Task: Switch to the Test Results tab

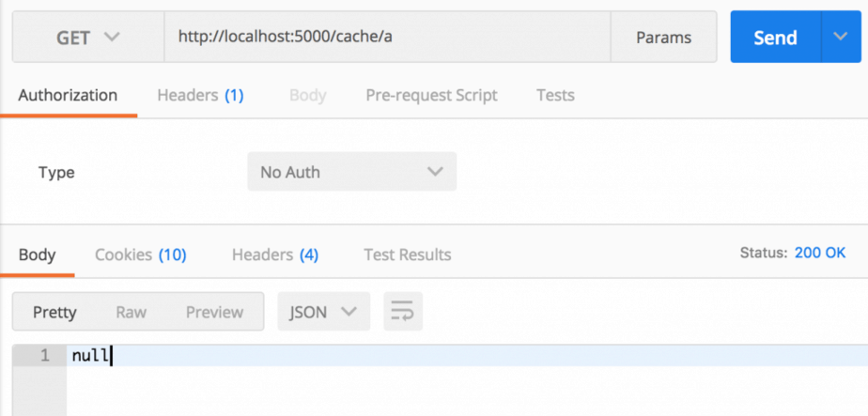Action: point(407,254)
